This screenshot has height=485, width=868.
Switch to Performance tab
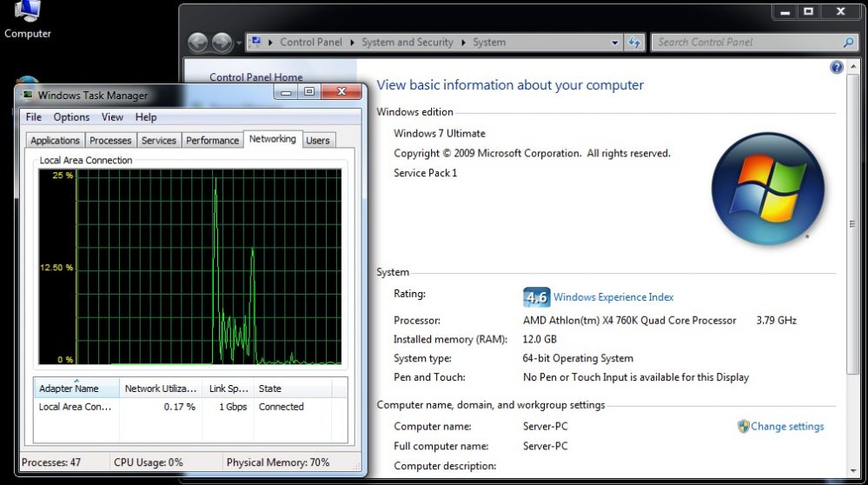click(213, 141)
